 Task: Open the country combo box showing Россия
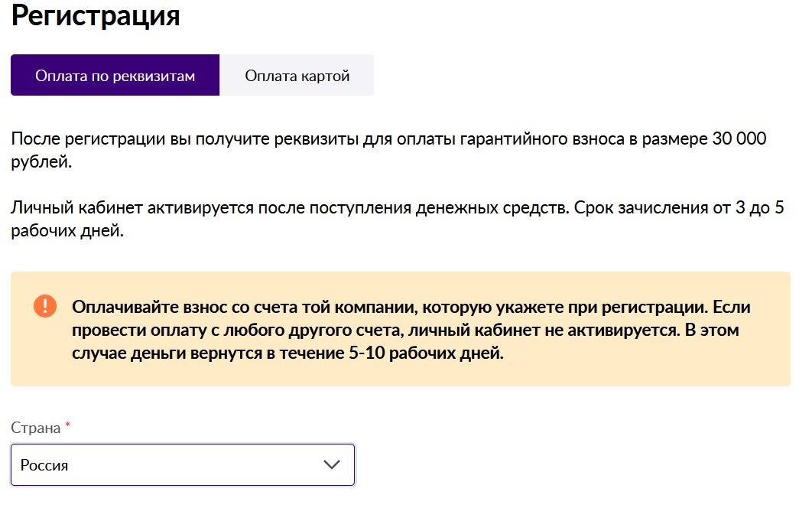click(183, 464)
